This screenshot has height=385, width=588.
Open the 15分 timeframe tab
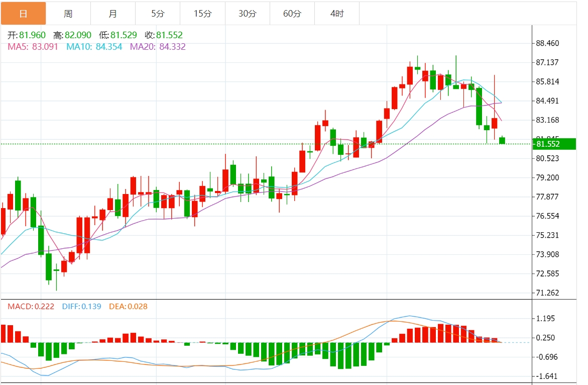(202, 14)
